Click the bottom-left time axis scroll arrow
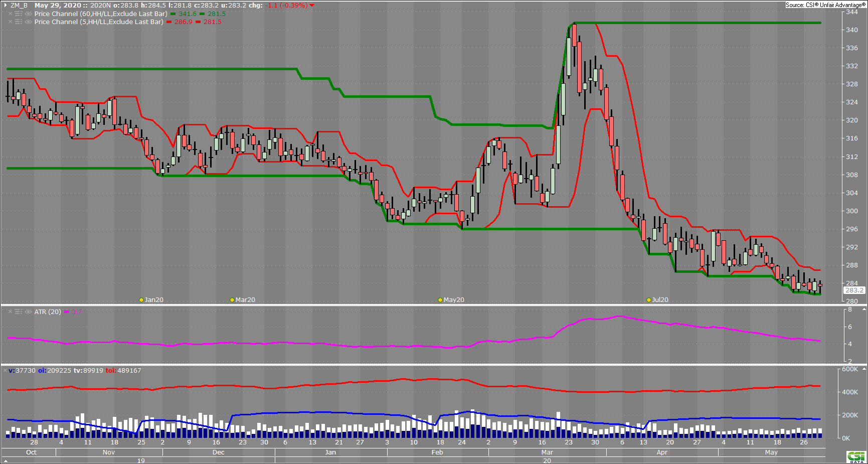Image resolution: width=868 pixels, height=464 pixels. (6, 460)
